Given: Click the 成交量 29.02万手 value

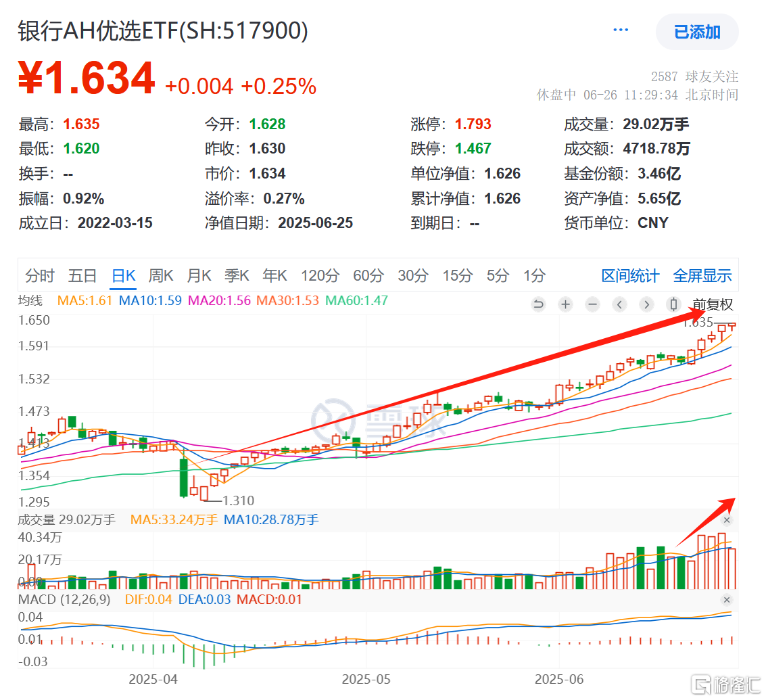Looking at the screenshot, I should 656,124.
